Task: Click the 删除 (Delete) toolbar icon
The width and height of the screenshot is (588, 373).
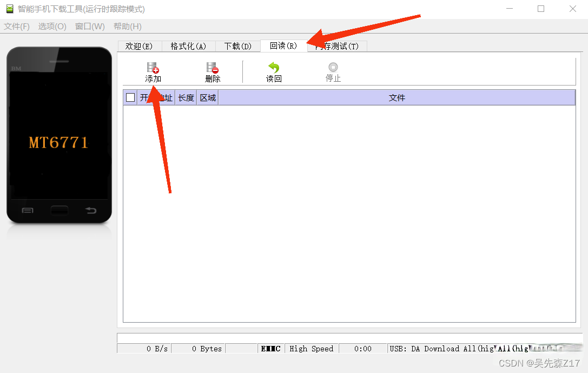Action: 213,71
